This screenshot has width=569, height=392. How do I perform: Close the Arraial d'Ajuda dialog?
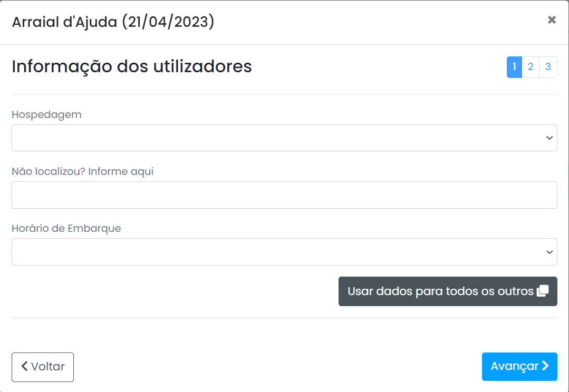coord(552,19)
